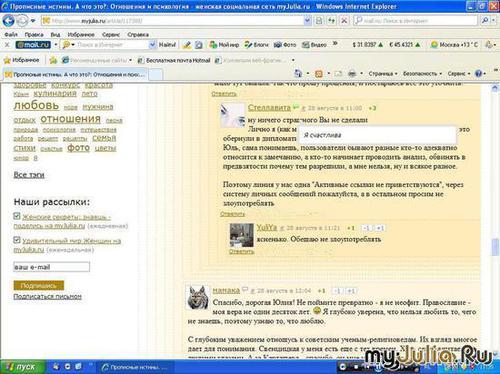This screenshot has height=374, width=500.
Task: Open the Фото toolbar icon
Action: (x=285, y=45)
